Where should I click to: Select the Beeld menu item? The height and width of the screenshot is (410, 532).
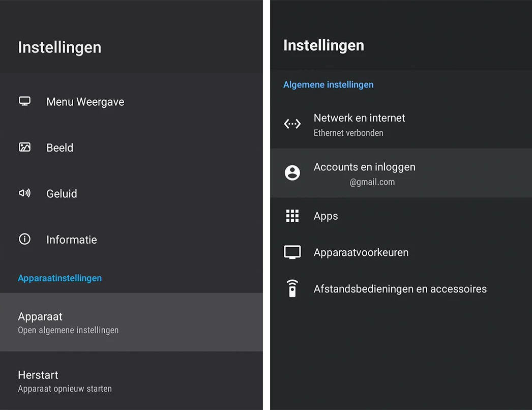tap(60, 148)
